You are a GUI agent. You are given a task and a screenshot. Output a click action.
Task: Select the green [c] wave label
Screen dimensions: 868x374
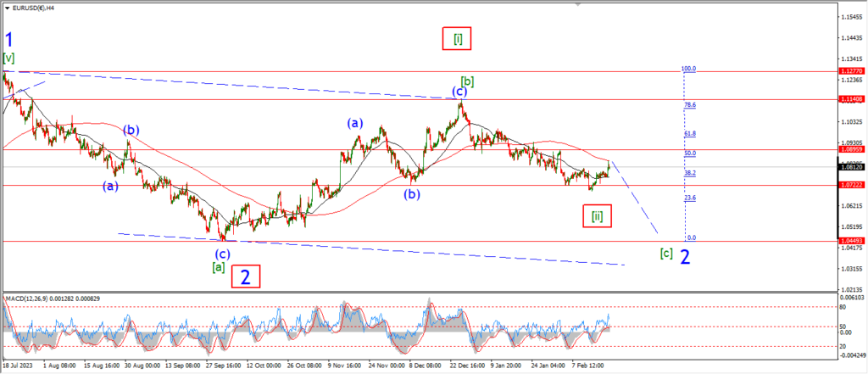[x=667, y=253]
